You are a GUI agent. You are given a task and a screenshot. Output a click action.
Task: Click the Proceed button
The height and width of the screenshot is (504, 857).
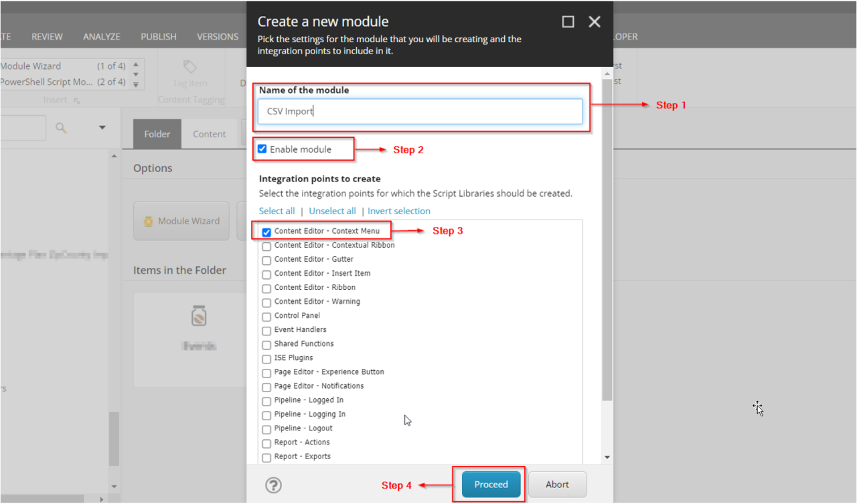490,484
